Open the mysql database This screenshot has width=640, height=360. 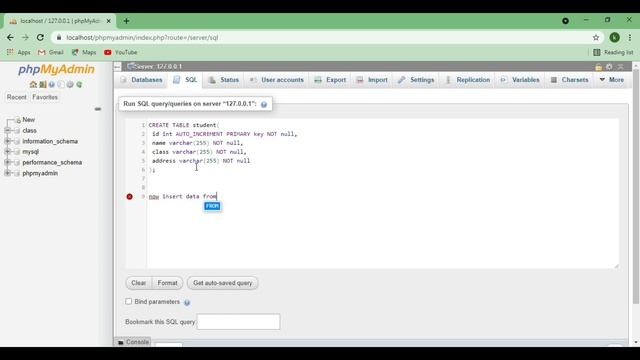(x=31, y=151)
